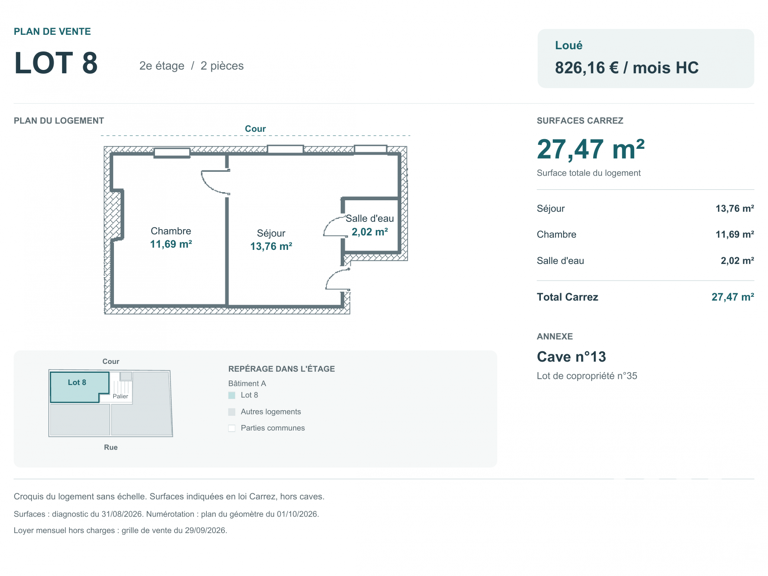Select 'Cave n°13'

(x=571, y=357)
